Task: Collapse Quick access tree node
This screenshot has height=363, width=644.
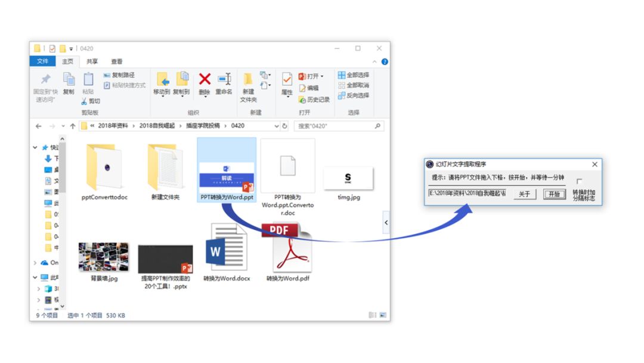Action: pos(35,147)
